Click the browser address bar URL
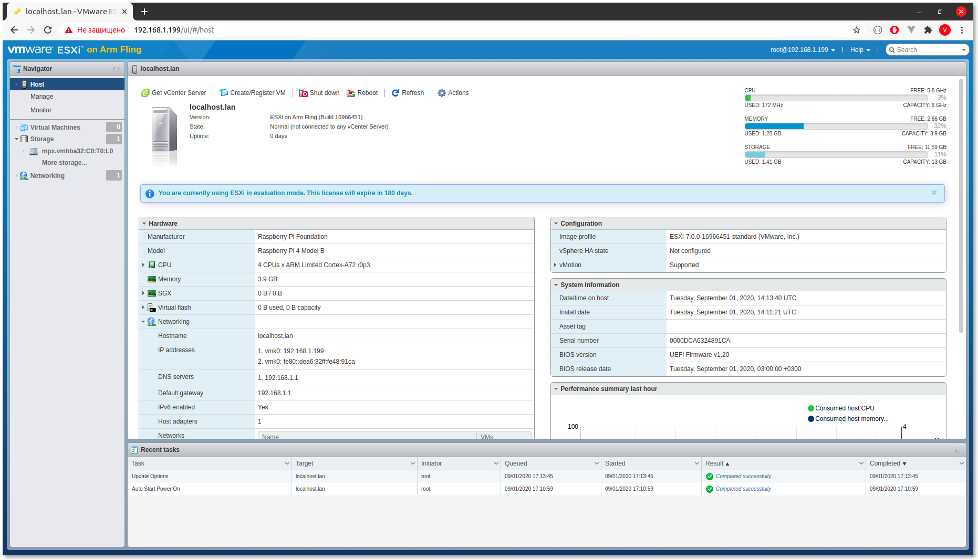Screen dimensions: 978x560 [174, 30]
